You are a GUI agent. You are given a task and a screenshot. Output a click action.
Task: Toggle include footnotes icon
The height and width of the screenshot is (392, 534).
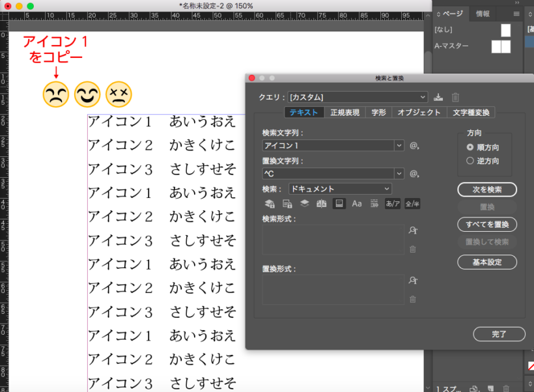(339, 204)
